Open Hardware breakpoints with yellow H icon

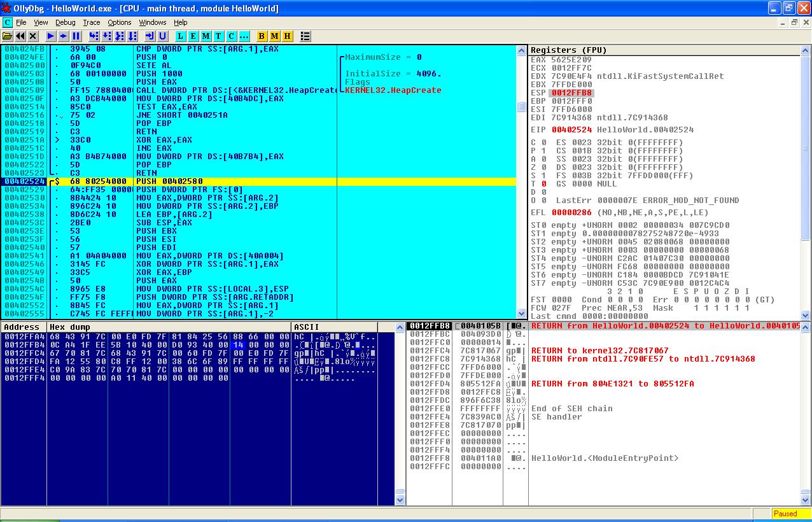coord(288,36)
